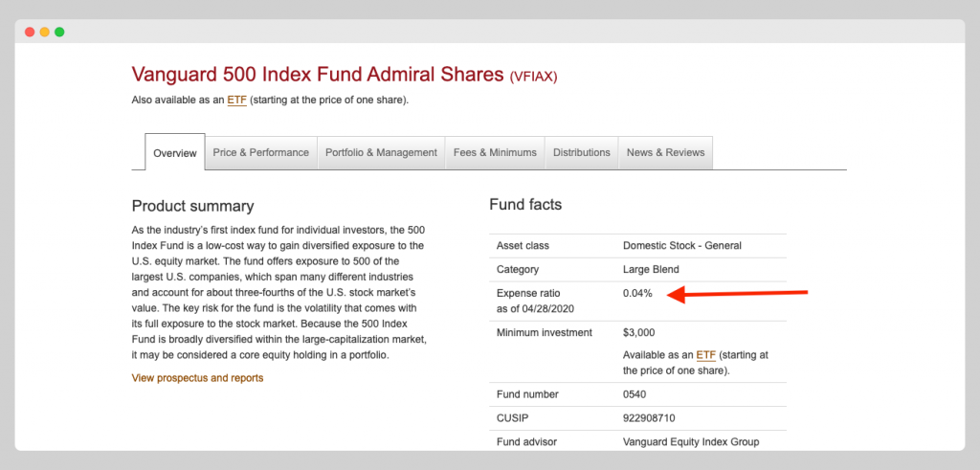980x470 pixels.
Task: Click the 0.04% expense ratio value
Action: tap(637, 293)
